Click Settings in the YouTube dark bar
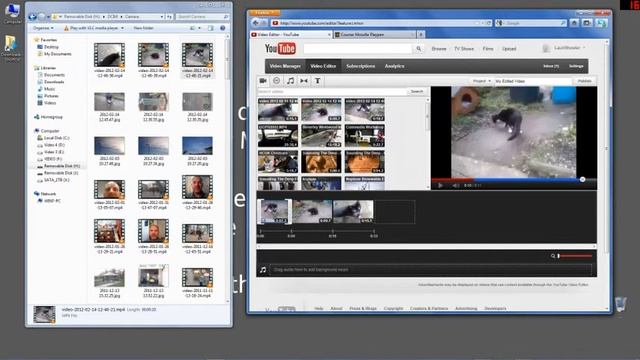Image resolution: width=640 pixels, height=360 pixels. point(576,66)
